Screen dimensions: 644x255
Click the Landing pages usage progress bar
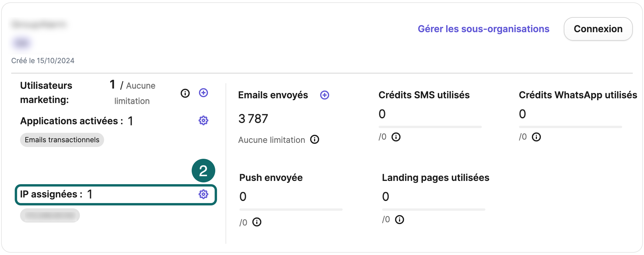(x=434, y=210)
